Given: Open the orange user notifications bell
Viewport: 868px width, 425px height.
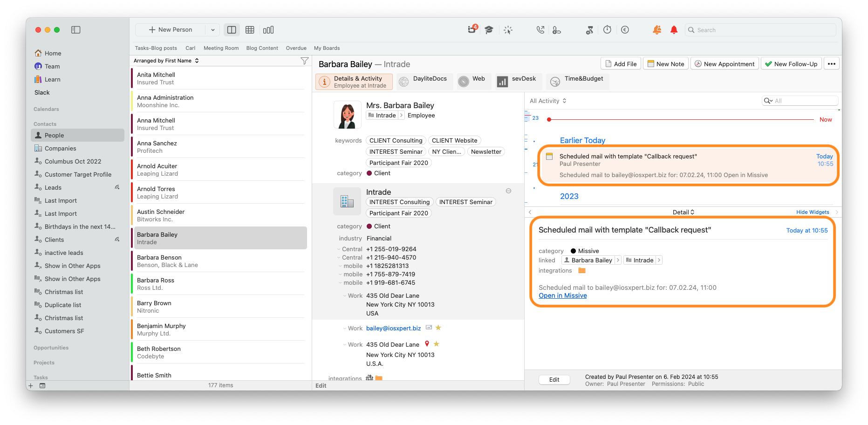Looking at the screenshot, I should pos(657,30).
